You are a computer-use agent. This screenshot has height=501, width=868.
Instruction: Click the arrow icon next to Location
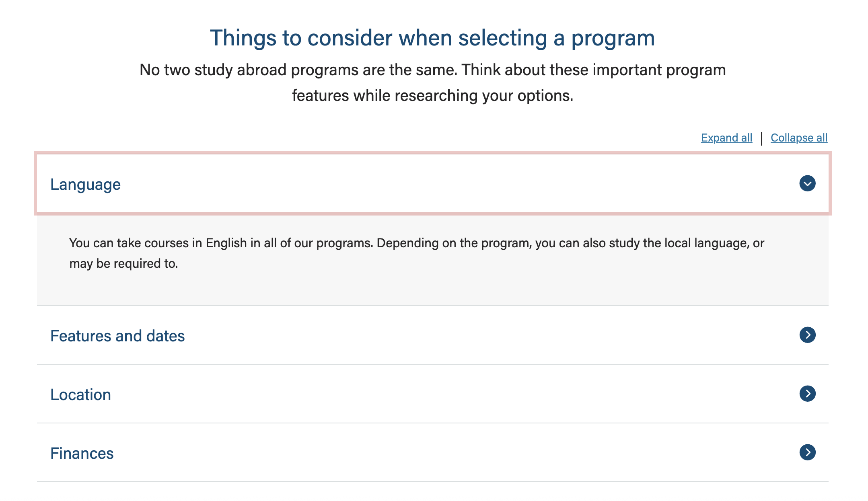click(807, 394)
